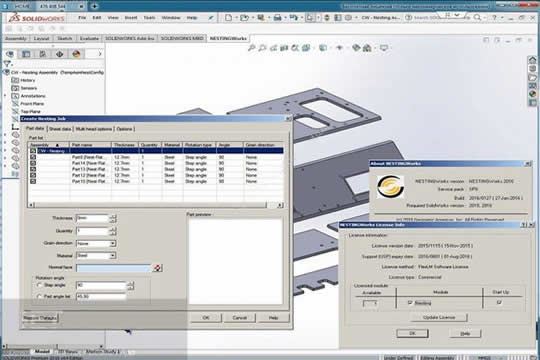Click the Print icon in toolbar
The height and width of the screenshot is (360, 540).
click(277, 18)
